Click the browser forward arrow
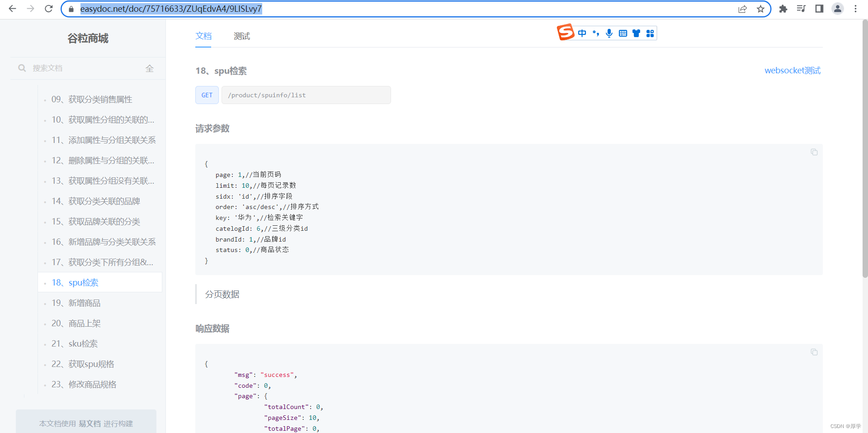Image resolution: width=868 pixels, height=433 pixels. 30,9
